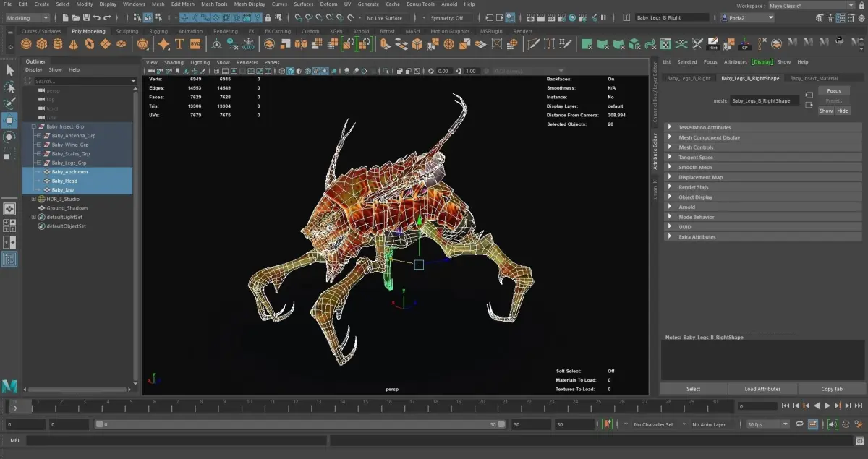Create a polygon cube from the shelf
The image size is (868, 459).
pyautogui.click(x=41, y=44)
